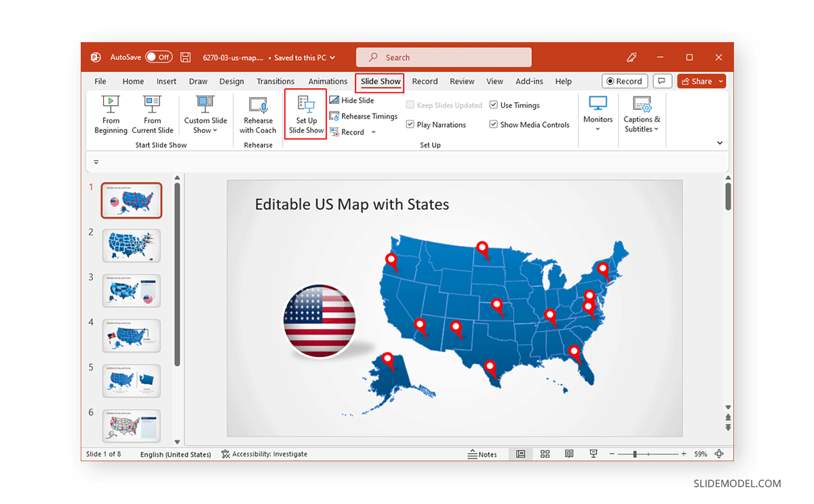This screenshot has height=504, width=814.
Task: Click the Record button near Share
Action: tap(624, 81)
